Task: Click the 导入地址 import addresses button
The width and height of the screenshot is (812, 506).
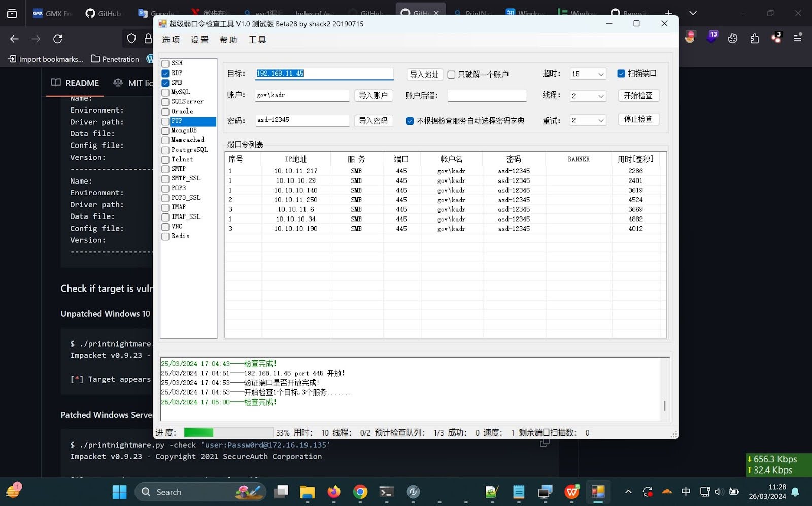Action: click(x=424, y=74)
